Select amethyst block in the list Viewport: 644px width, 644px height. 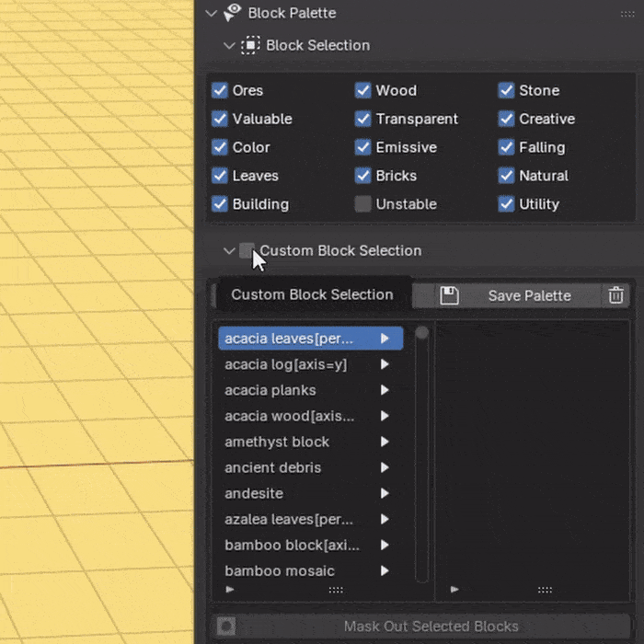click(277, 442)
